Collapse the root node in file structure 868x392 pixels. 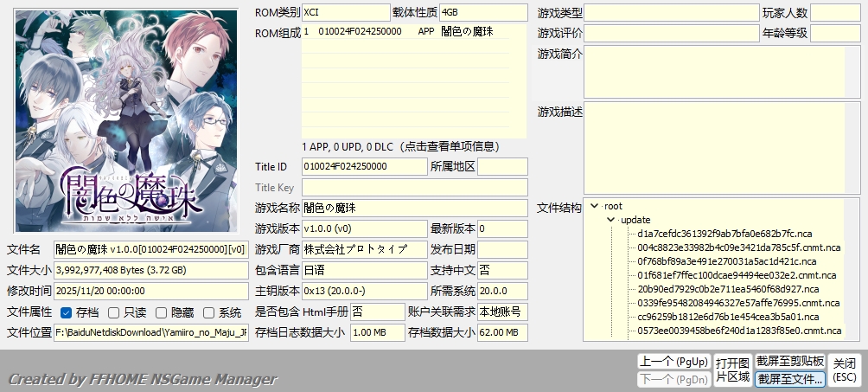[x=595, y=206]
